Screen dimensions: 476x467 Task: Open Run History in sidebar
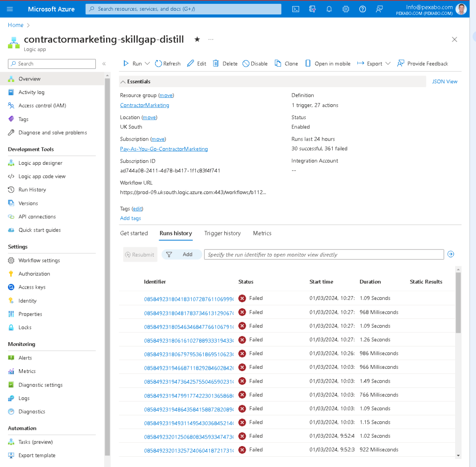(x=32, y=190)
